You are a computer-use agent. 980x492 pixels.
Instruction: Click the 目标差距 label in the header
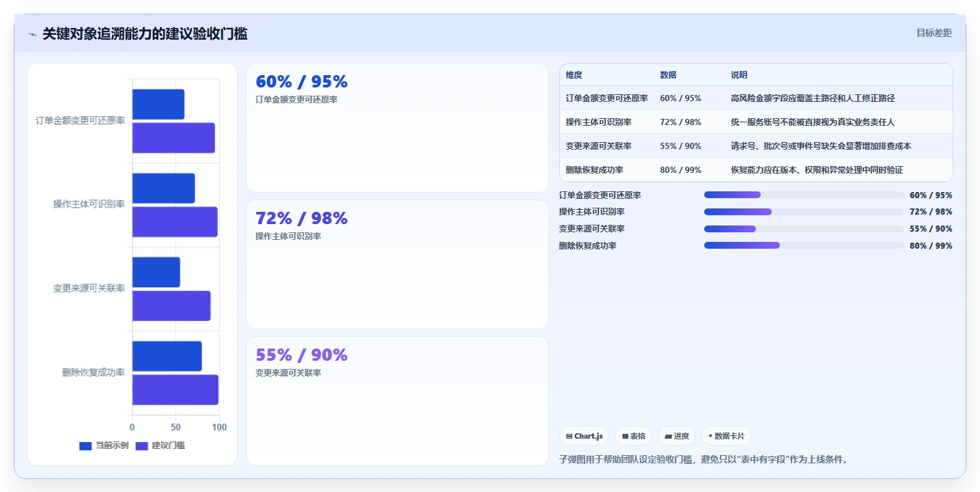(934, 33)
